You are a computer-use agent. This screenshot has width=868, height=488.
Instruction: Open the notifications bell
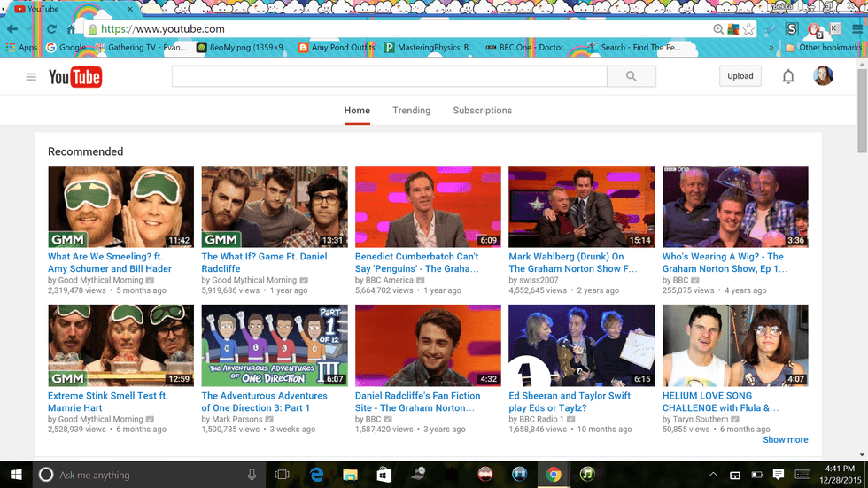tap(787, 77)
